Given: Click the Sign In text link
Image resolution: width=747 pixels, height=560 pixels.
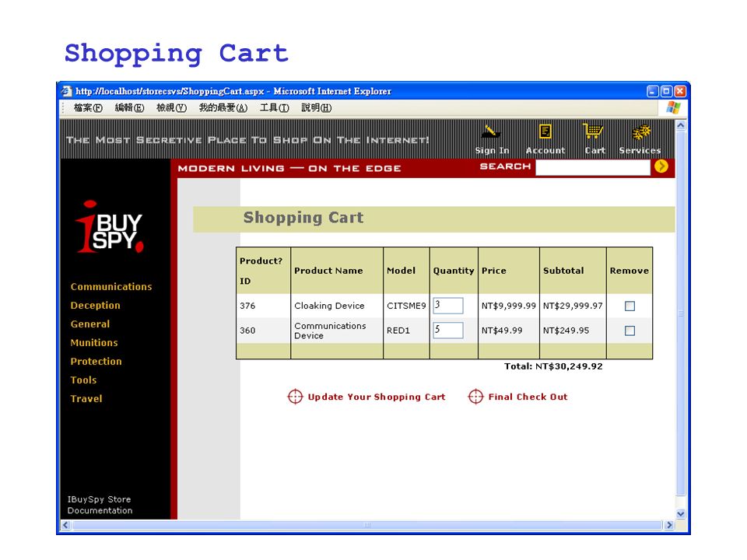Looking at the screenshot, I should (492, 150).
